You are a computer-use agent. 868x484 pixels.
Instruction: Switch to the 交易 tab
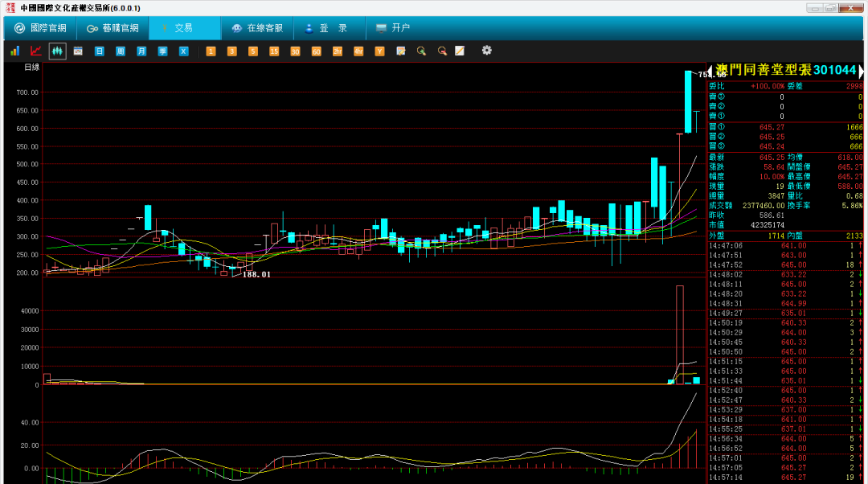coord(185,27)
